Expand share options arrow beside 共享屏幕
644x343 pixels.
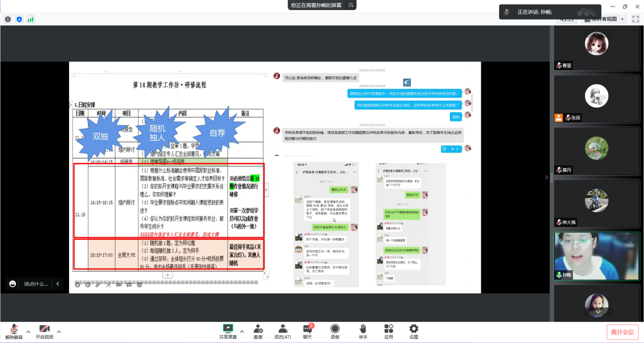pyautogui.click(x=242, y=332)
